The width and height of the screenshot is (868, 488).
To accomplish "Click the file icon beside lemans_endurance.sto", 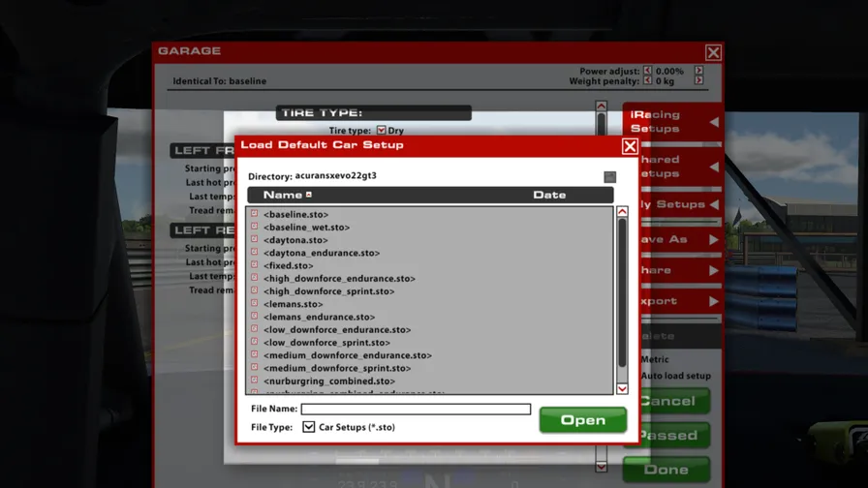I will (254, 316).
